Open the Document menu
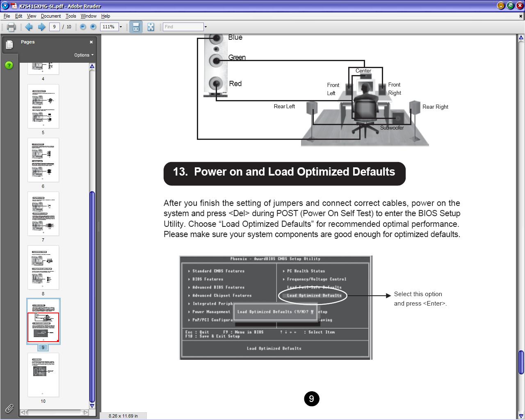 coord(51,16)
